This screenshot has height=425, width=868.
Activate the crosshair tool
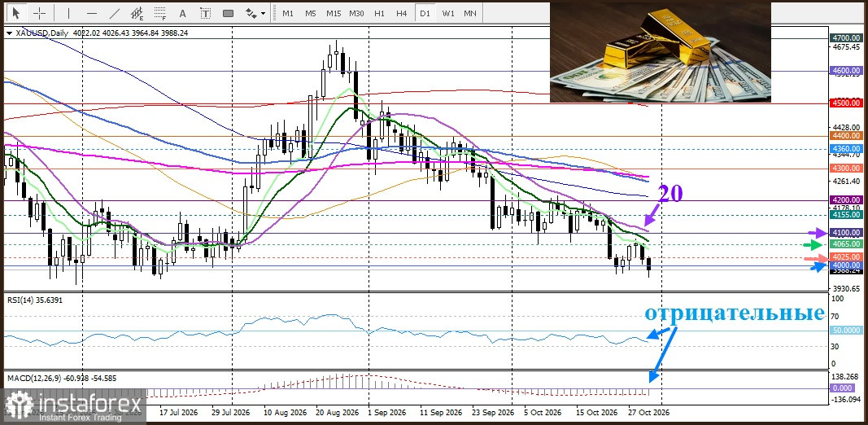click(40, 13)
